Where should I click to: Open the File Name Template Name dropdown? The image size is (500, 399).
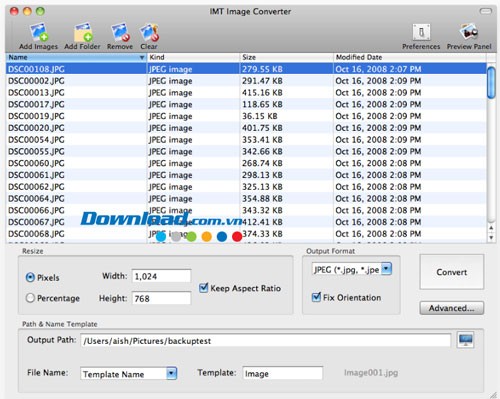point(129,374)
